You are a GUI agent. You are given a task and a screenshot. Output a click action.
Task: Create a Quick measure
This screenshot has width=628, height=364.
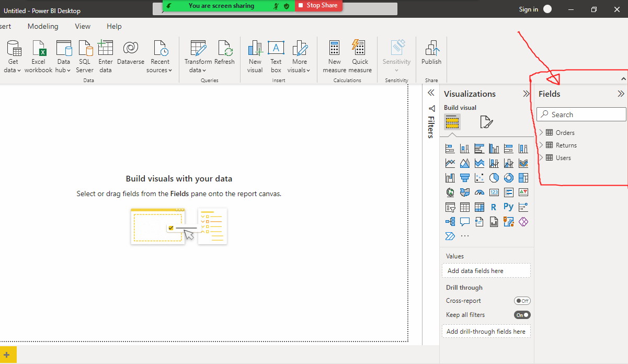(x=360, y=56)
